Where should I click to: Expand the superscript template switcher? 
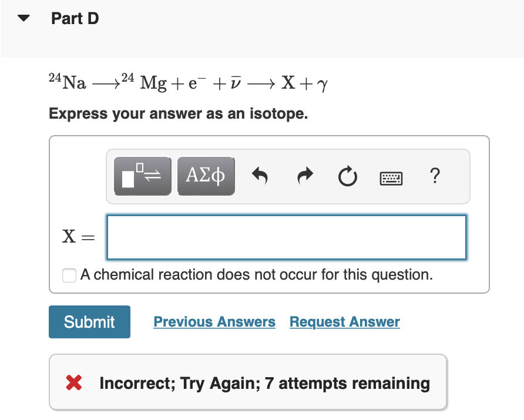coord(142,176)
